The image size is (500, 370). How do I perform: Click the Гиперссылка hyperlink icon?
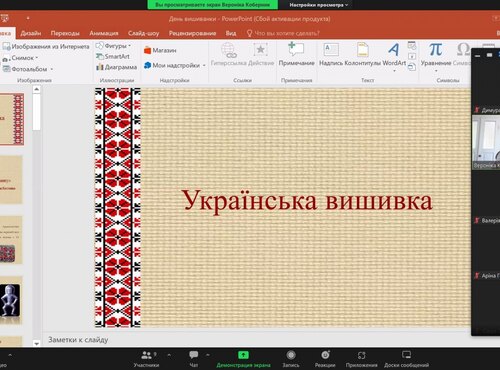pyautogui.click(x=229, y=50)
